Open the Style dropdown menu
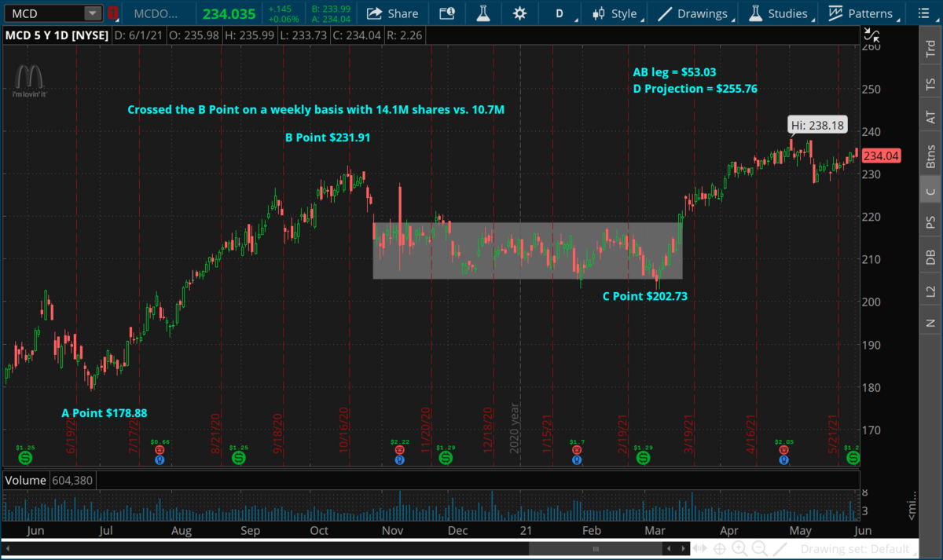Image resolution: width=943 pixels, height=560 pixels. click(618, 13)
